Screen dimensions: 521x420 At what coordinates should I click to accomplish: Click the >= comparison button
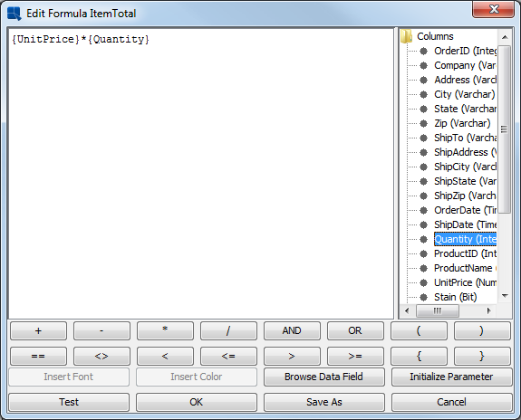pyautogui.click(x=355, y=356)
